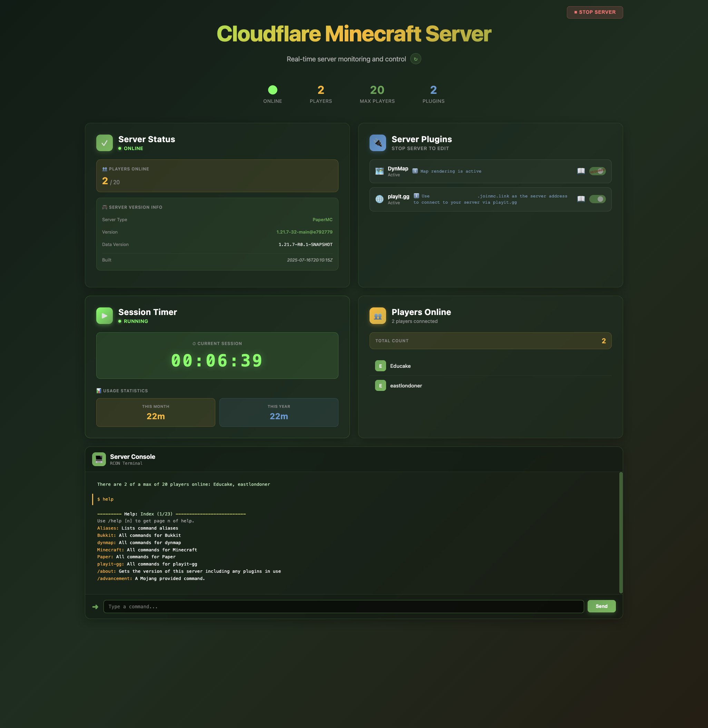Open DynMap documentation book icon
708x728 pixels.
click(581, 171)
